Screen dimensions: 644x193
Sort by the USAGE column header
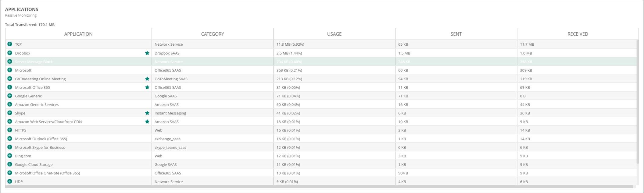point(334,34)
